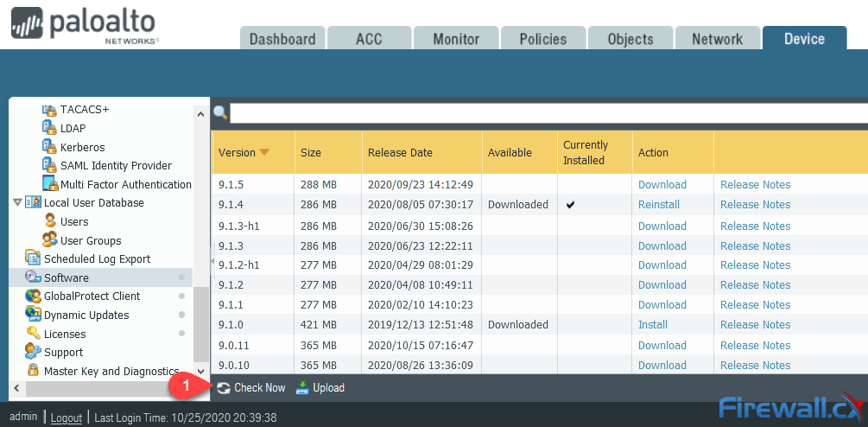Click the Users person icon
This screenshot has height=427, width=868.
[x=50, y=221]
